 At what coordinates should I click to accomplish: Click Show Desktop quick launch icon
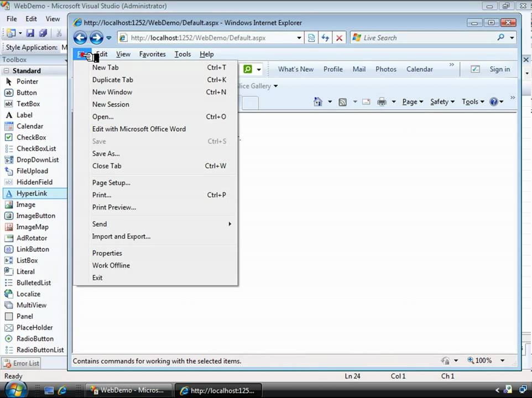point(49,391)
